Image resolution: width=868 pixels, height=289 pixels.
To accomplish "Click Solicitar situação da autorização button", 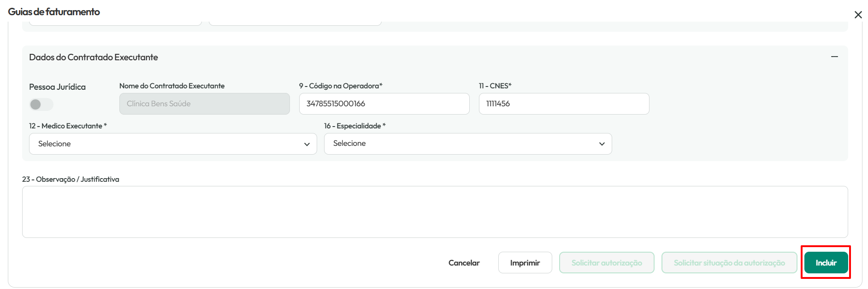I will click(x=729, y=263).
